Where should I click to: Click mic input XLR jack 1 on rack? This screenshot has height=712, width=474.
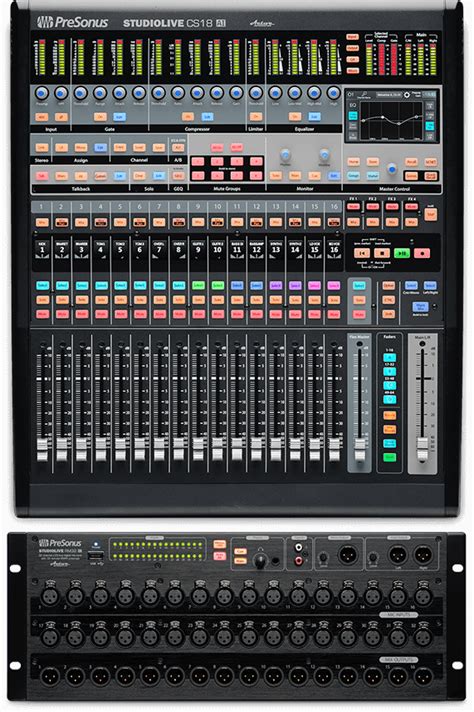(x=49, y=594)
